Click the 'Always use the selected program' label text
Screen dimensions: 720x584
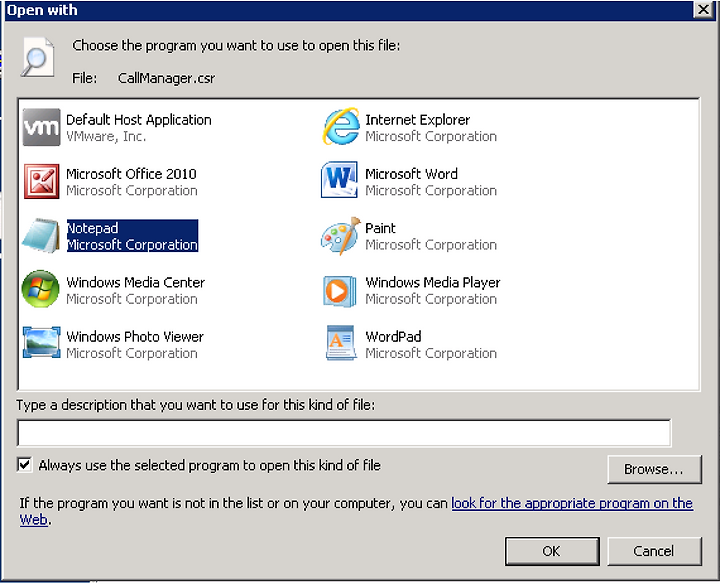click(x=210, y=465)
